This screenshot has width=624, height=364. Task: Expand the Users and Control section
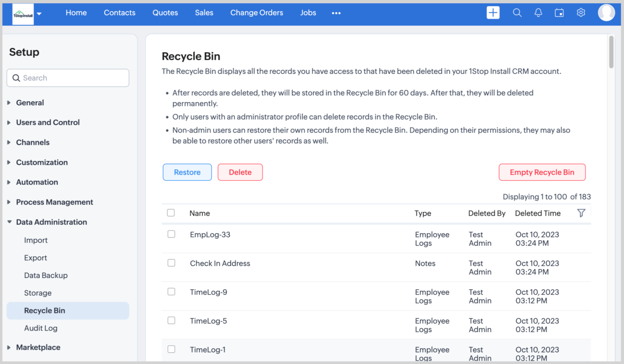[48, 122]
